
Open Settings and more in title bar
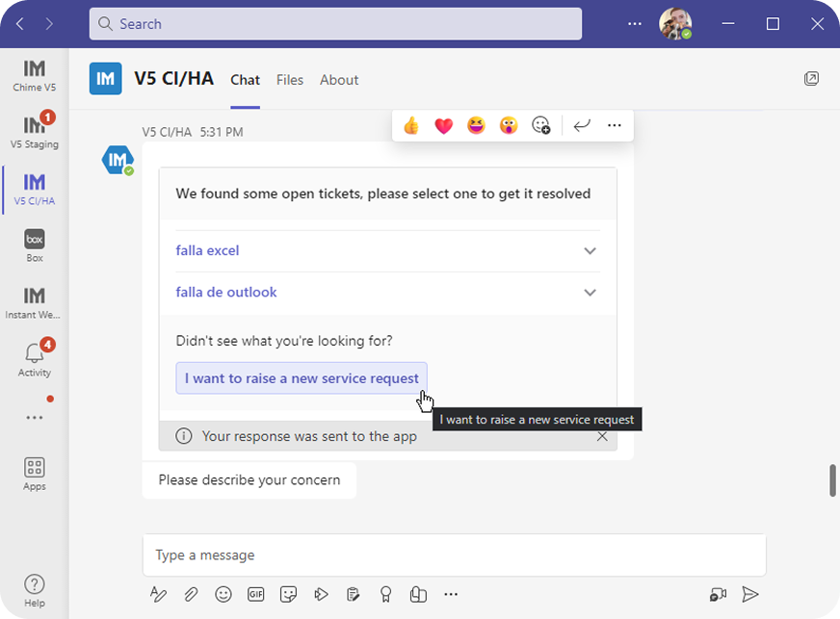coord(635,23)
